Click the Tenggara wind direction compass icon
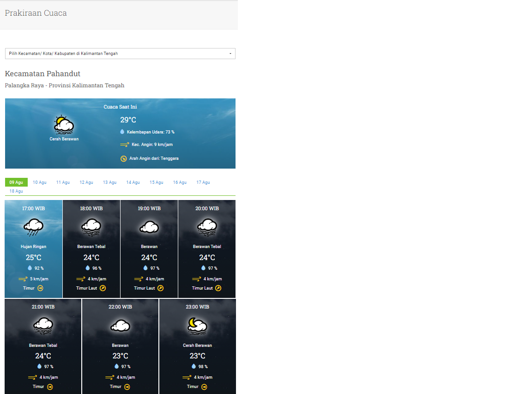The width and height of the screenshot is (532, 394). [x=123, y=158]
